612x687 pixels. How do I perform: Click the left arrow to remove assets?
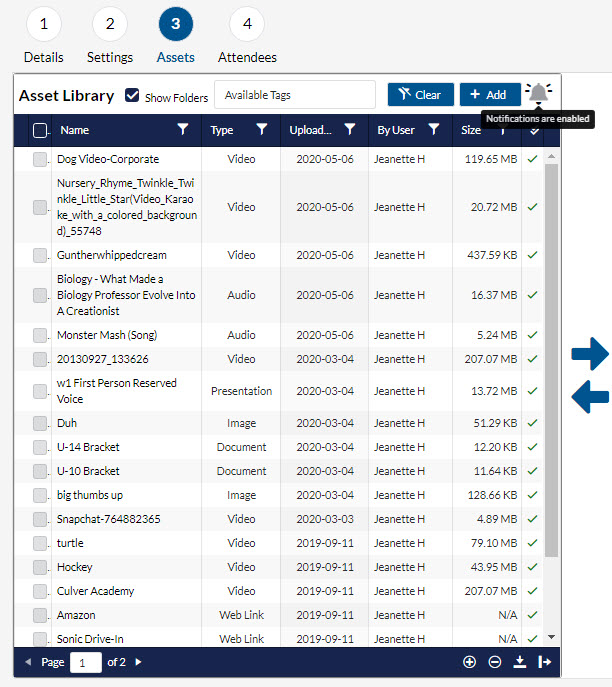click(x=590, y=397)
